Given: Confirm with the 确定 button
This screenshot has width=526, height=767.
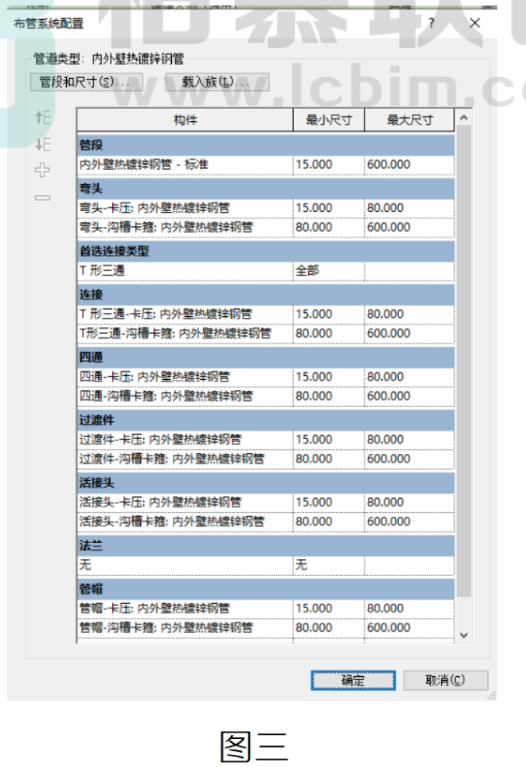Looking at the screenshot, I should [x=353, y=680].
